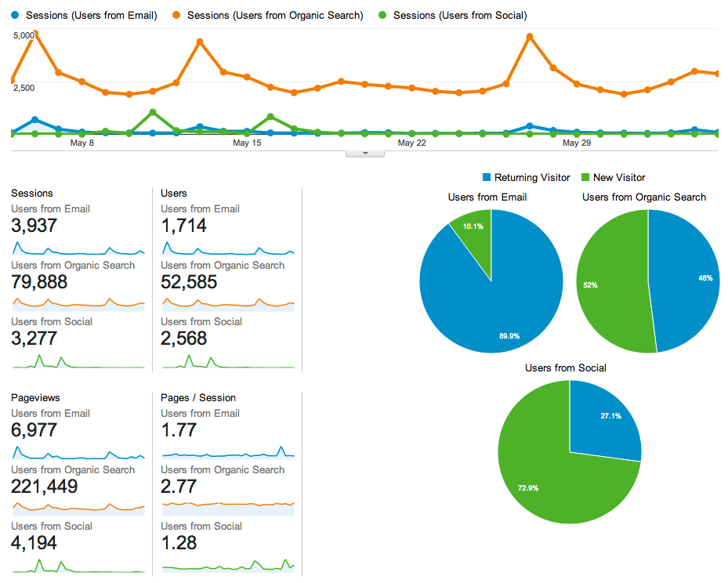Open the Sessions sparkline under 79,888
The height and width of the screenshot is (583, 728).
tap(78, 303)
